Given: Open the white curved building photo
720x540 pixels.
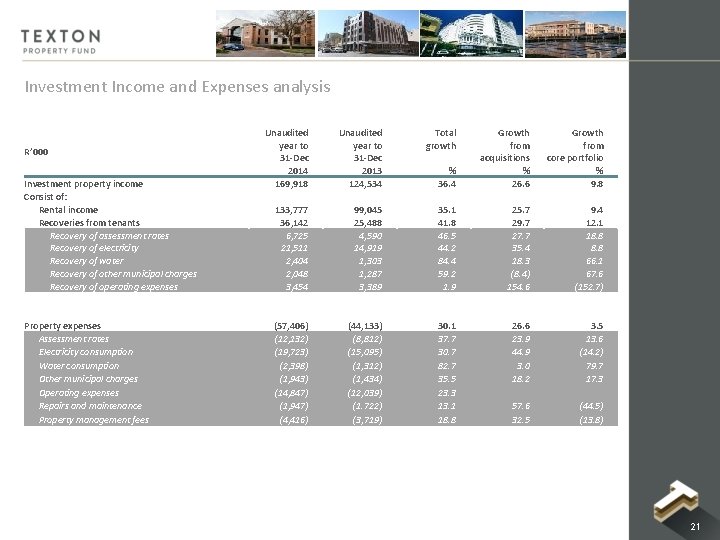Looking at the screenshot, I should (x=471, y=34).
